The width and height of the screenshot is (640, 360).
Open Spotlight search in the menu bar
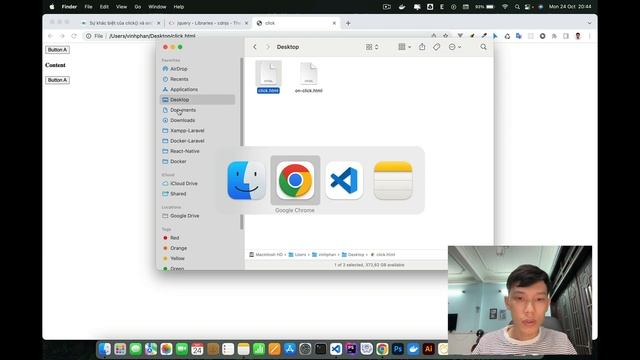tap(517, 7)
